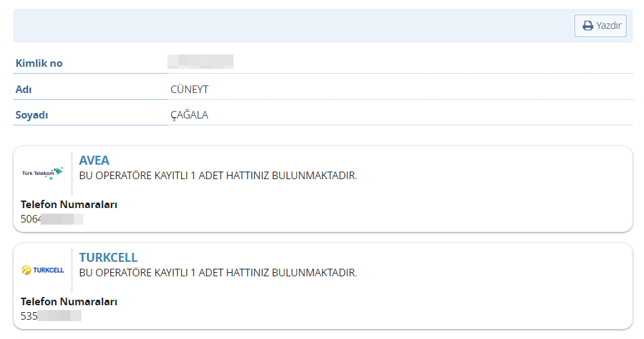Click the blurred part of TURKCELL number
Viewport: 644px width, 339px height.
coord(60,316)
